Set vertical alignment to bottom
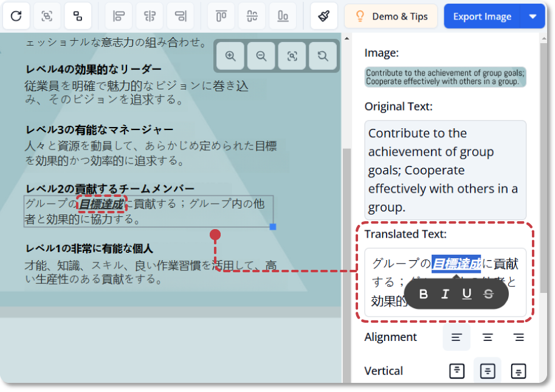This screenshot has height=392, width=555. [518, 371]
